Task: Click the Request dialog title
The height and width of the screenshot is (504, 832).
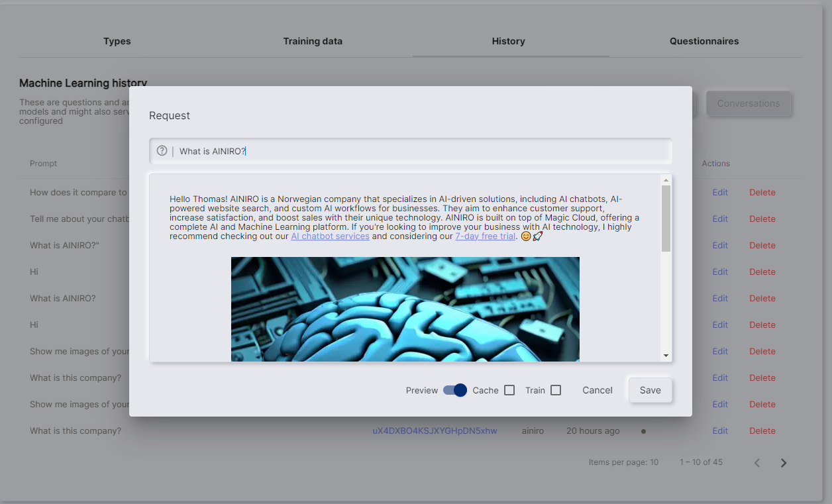Action: [x=170, y=115]
